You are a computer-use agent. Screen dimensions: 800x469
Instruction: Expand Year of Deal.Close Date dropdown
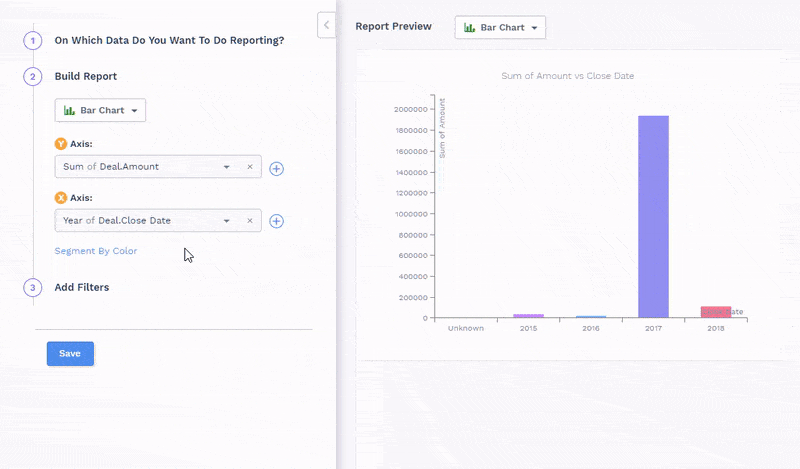[x=227, y=221]
